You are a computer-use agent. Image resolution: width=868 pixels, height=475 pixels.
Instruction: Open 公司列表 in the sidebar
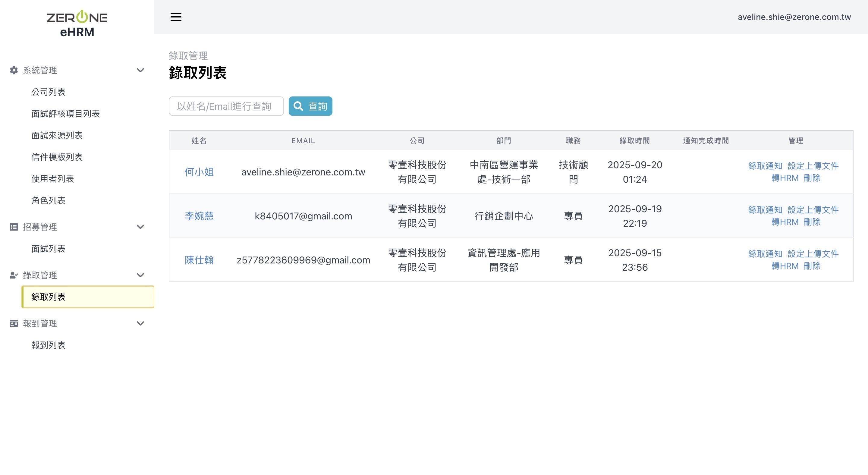(x=48, y=92)
